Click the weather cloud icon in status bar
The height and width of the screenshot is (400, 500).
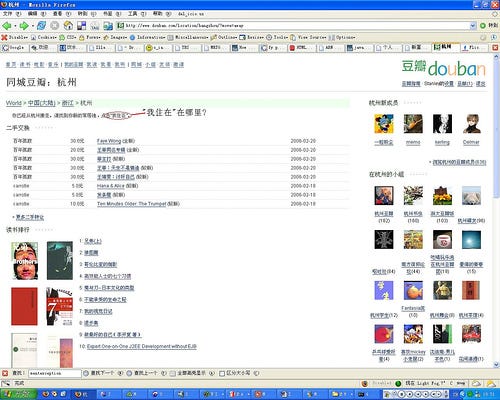476,384
